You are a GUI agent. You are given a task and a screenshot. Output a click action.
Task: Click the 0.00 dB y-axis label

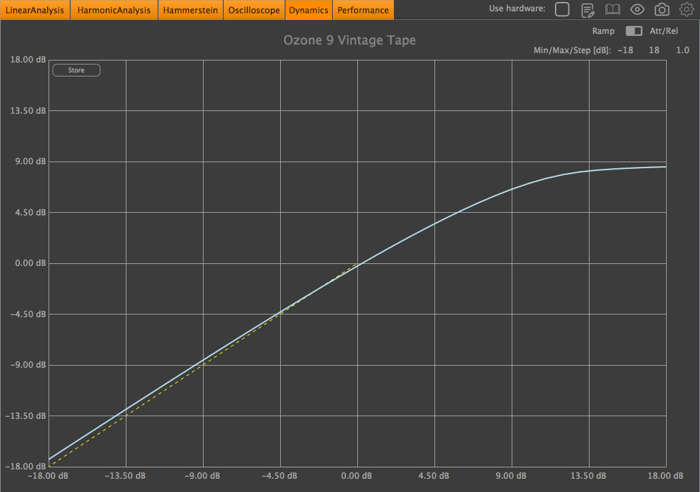30,263
